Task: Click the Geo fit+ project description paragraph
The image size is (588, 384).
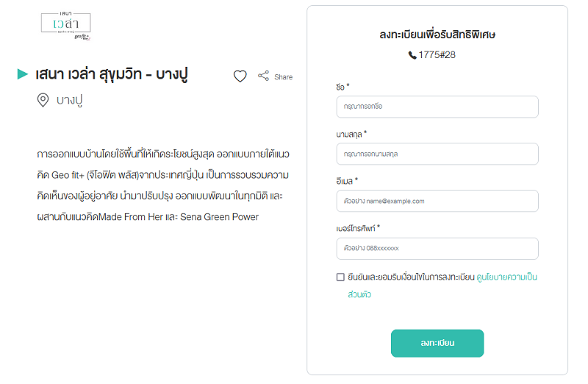Action: coord(163,185)
